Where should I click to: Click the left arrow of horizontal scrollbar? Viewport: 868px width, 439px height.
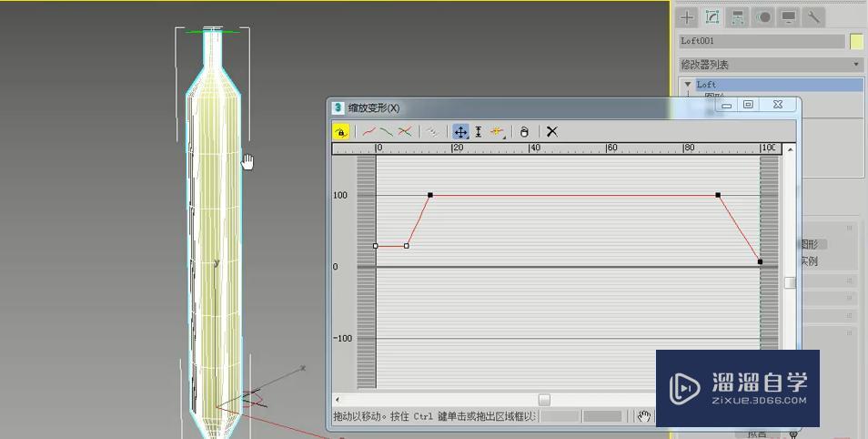pos(338,400)
